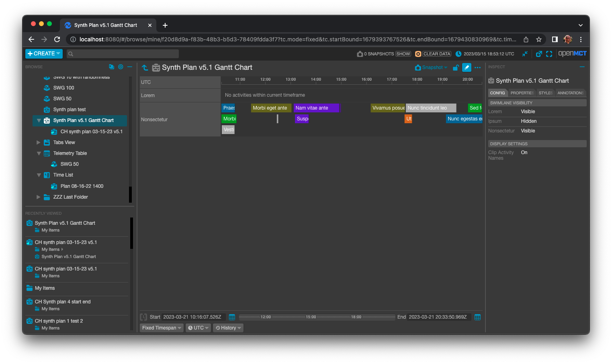The width and height of the screenshot is (612, 364).
Task: Click the Snapshot camera icon
Action: tap(418, 67)
